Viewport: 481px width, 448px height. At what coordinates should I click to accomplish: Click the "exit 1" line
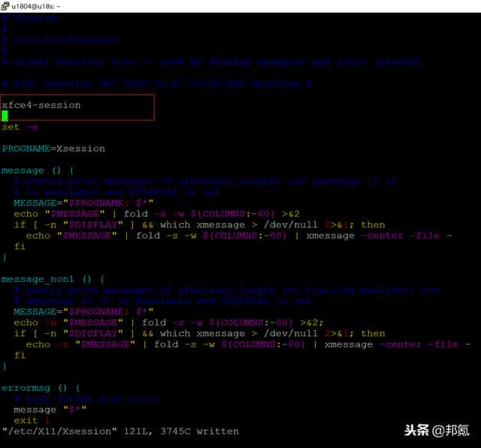pos(32,420)
